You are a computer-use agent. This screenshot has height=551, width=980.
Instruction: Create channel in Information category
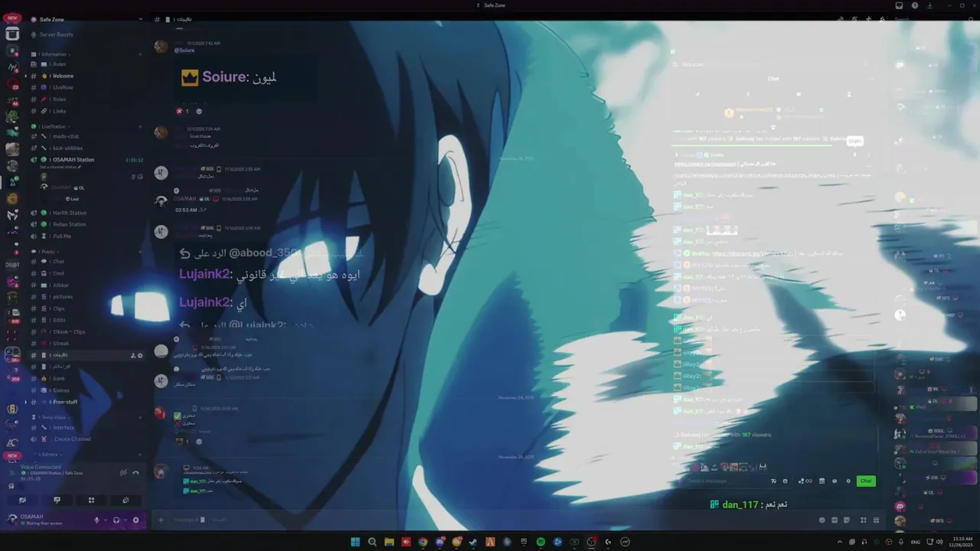[139, 54]
